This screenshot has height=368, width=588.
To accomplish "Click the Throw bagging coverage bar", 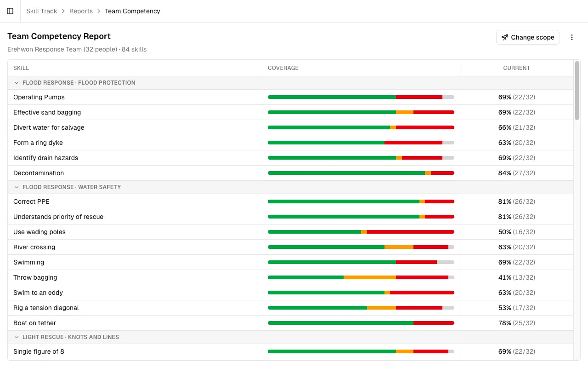I will tap(361, 277).
